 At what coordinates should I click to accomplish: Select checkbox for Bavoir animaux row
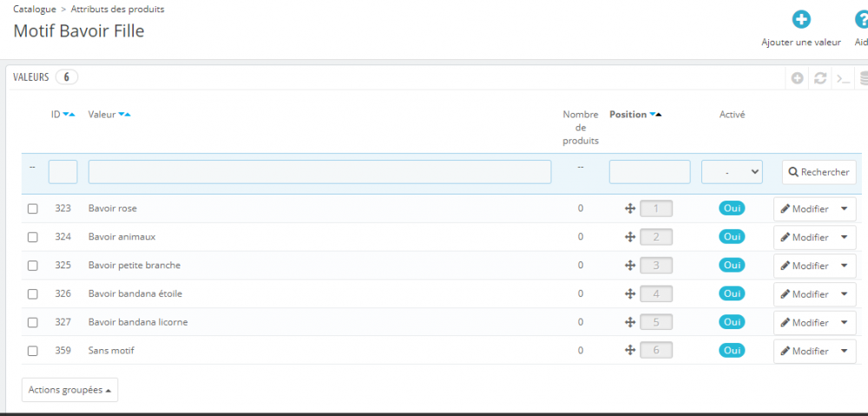click(x=33, y=237)
